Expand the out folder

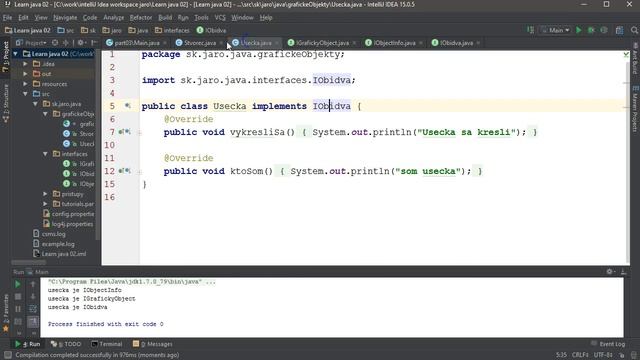pyautogui.click(x=26, y=74)
